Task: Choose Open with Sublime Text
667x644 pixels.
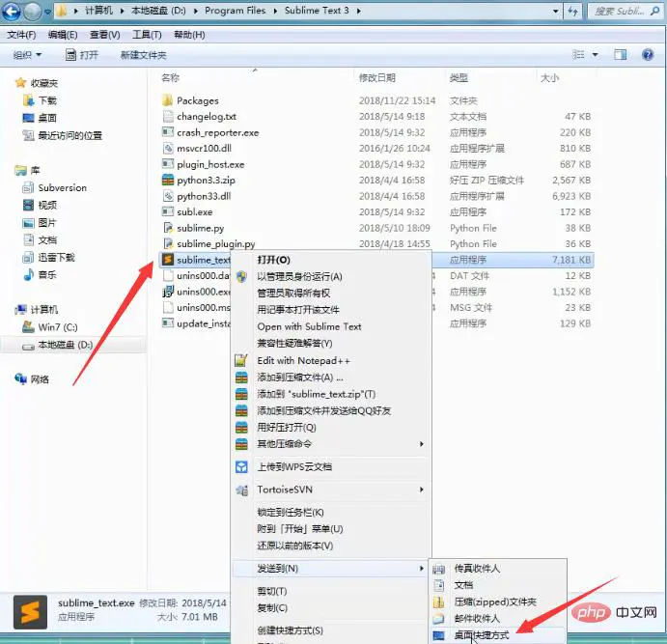Action: coord(309,326)
